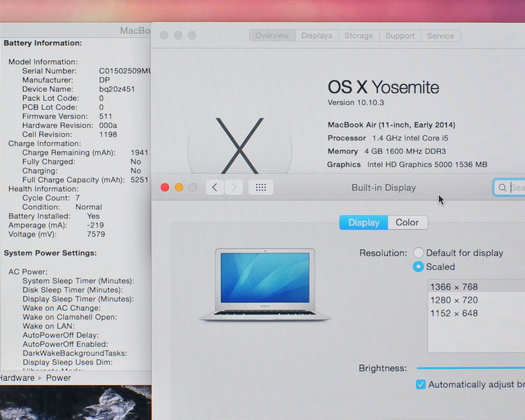Select the Serial Number value in System Information

(x=125, y=71)
